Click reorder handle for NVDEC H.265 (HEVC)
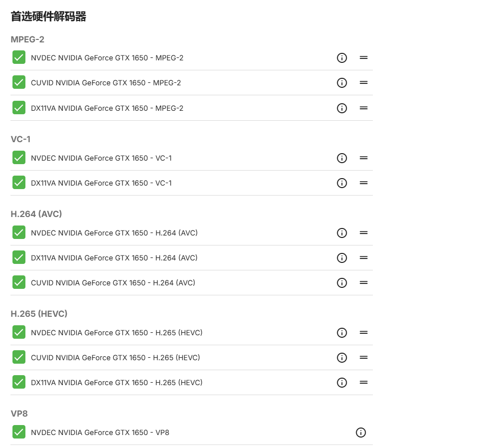489x448 pixels. coord(363,332)
